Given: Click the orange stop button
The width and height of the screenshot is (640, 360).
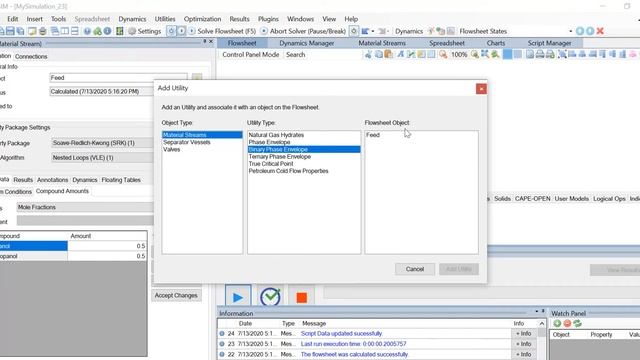Looking at the screenshot, I should click(x=302, y=298).
